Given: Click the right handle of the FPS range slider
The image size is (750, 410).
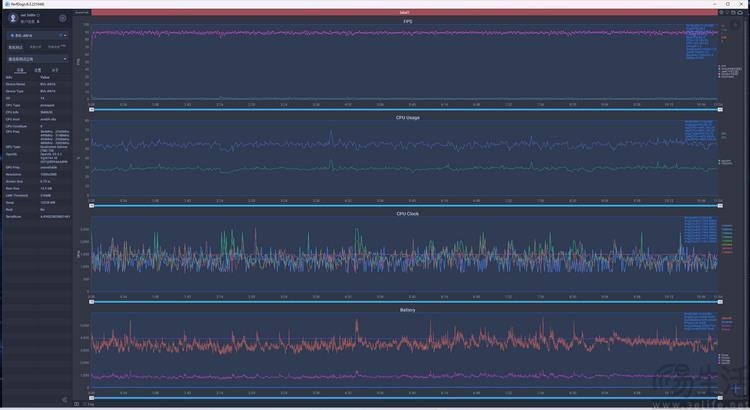Looking at the screenshot, I should pyautogui.click(x=718, y=109).
